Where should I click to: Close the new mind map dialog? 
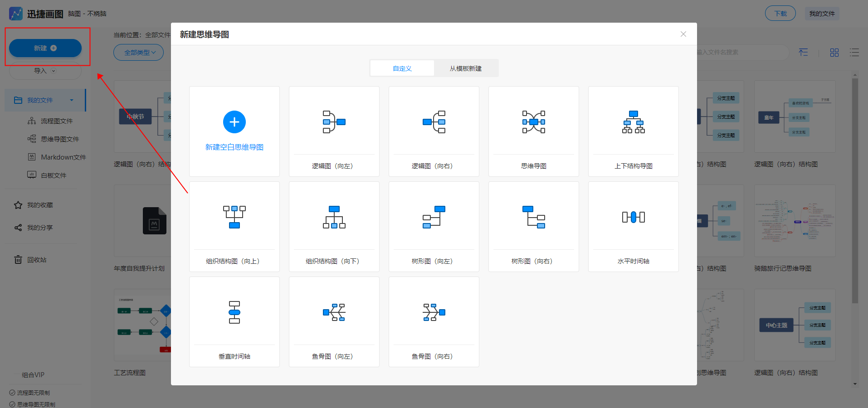coord(683,34)
